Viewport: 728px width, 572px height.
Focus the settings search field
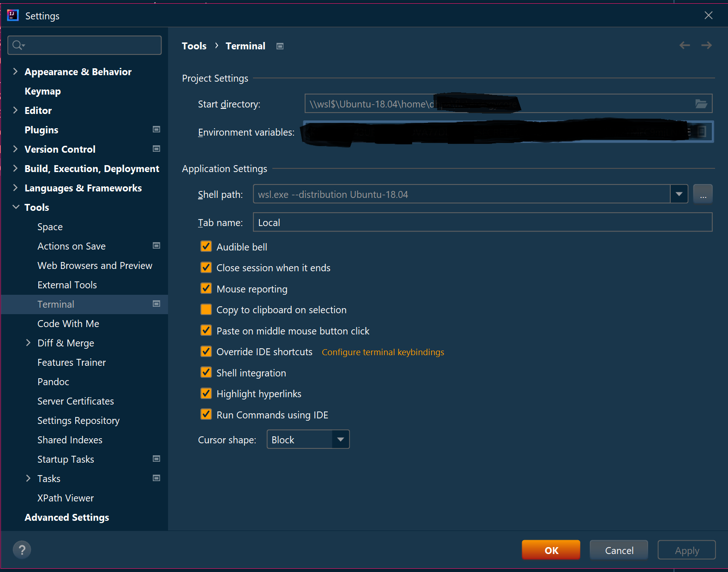(x=84, y=45)
